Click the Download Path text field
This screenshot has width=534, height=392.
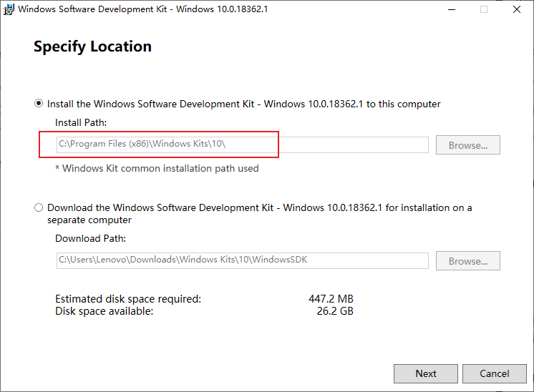(x=242, y=260)
